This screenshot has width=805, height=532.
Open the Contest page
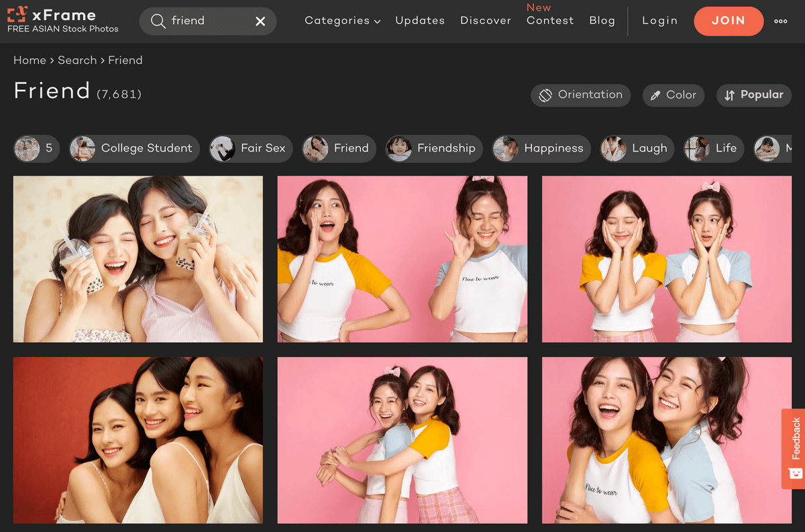coord(550,21)
